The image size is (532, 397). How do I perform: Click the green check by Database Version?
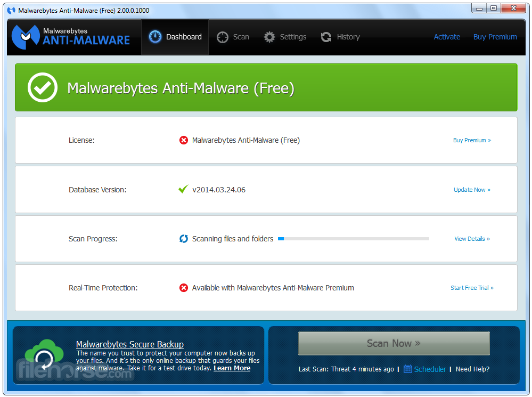tap(183, 189)
